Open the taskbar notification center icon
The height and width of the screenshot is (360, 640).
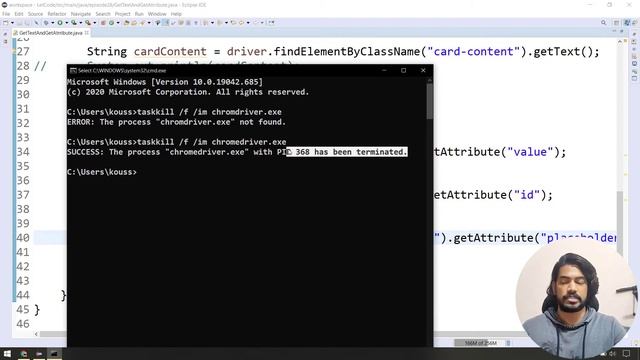627,353
